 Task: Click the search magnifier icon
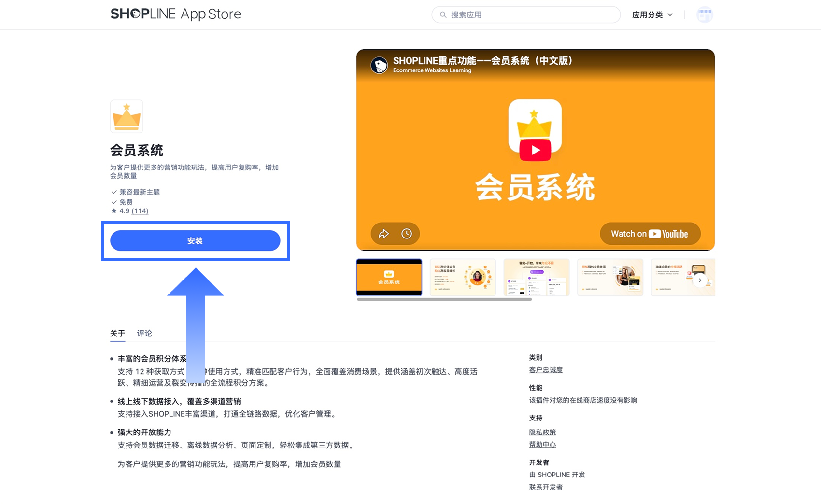coord(443,15)
